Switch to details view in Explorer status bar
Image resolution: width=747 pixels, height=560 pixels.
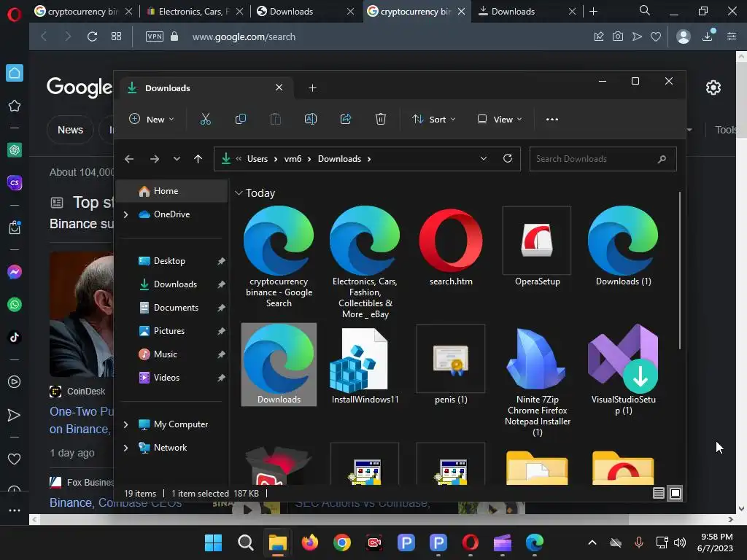[x=659, y=494]
